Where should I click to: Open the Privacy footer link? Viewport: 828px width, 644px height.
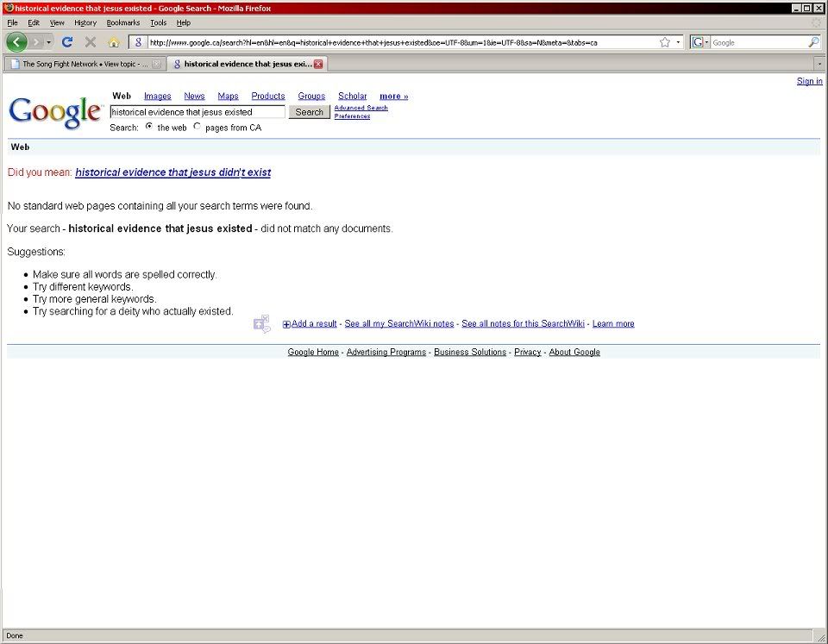[x=528, y=352]
